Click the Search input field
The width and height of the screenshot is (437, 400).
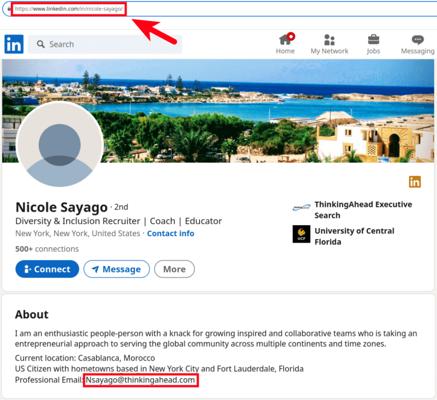tap(105, 44)
